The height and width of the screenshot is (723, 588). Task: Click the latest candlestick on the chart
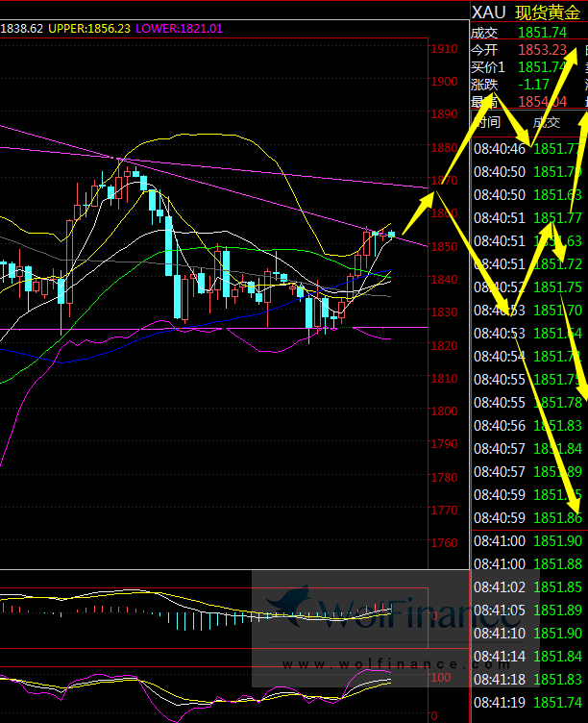(x=392, y=235)
